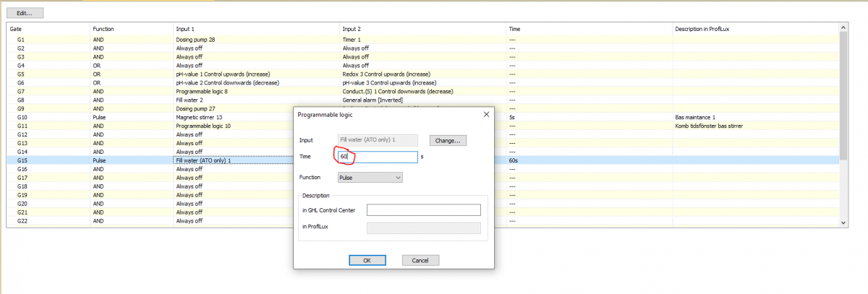The width and height of the screenshot is (868, 294).
Task: Open the Function dropdown showing Pulse
Action: (370, 177)
